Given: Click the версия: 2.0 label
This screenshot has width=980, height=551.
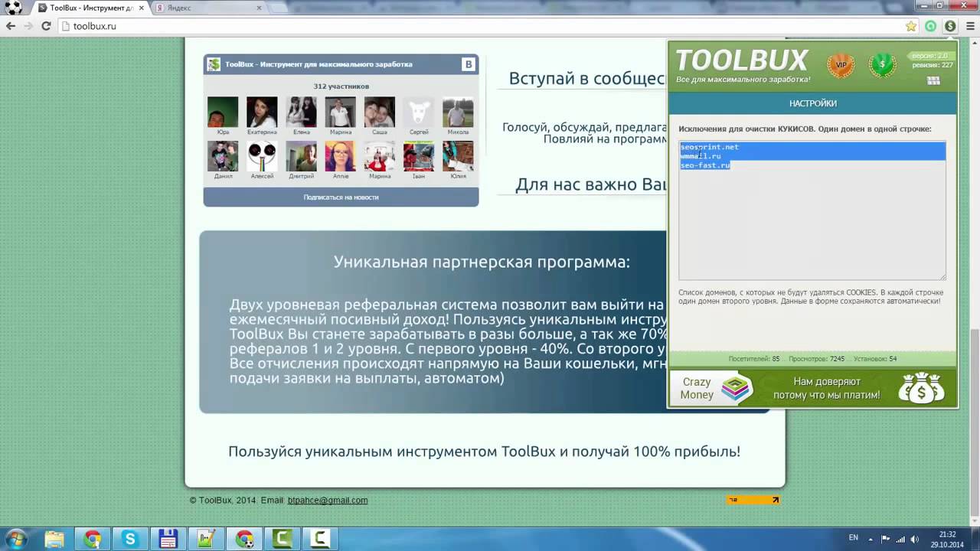Looking at the screenshot, I should (x=929, y=56).
